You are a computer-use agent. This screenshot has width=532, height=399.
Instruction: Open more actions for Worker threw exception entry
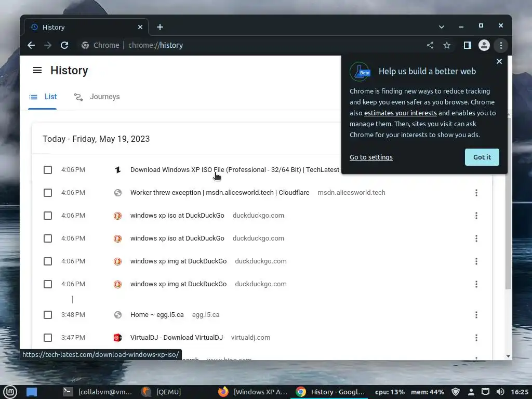point(476,193)
